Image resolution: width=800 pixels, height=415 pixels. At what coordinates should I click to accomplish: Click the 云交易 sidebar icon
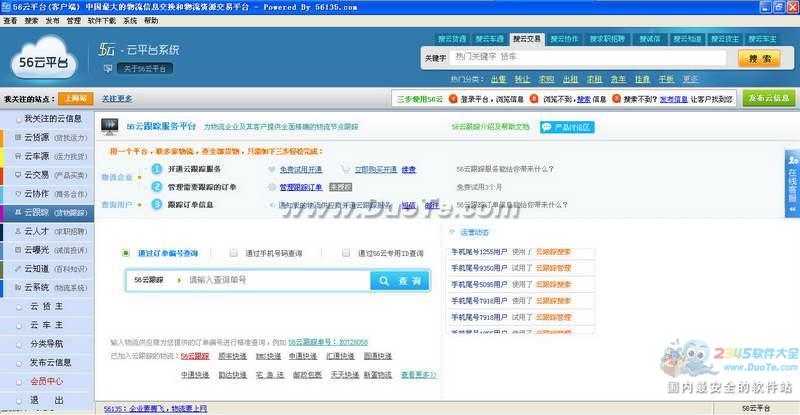[x=18, y=175]
